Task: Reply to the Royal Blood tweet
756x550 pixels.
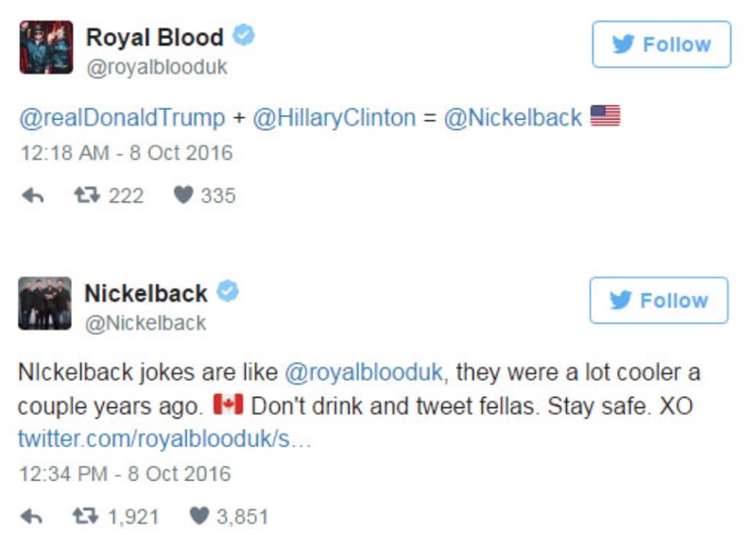Action: point(31,196)
